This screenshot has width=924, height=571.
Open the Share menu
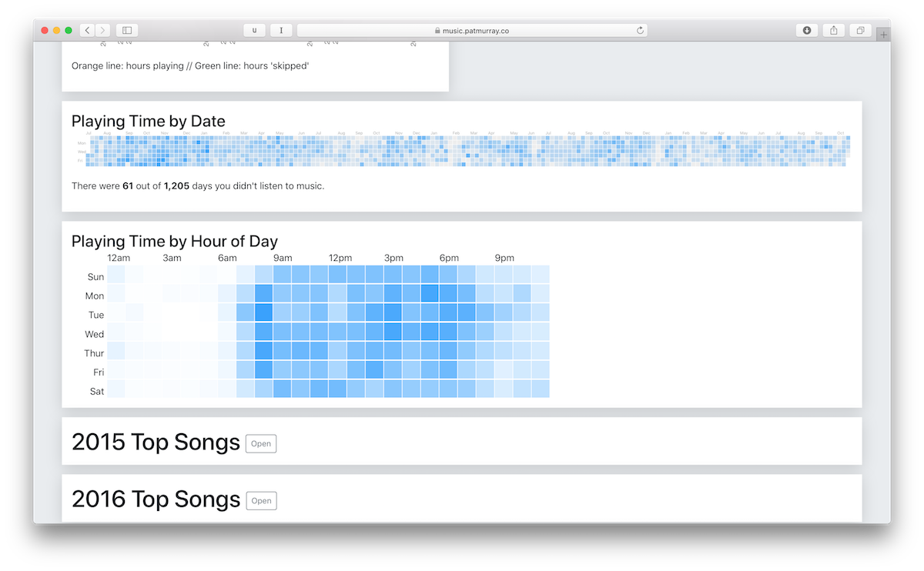pos(833,29)
